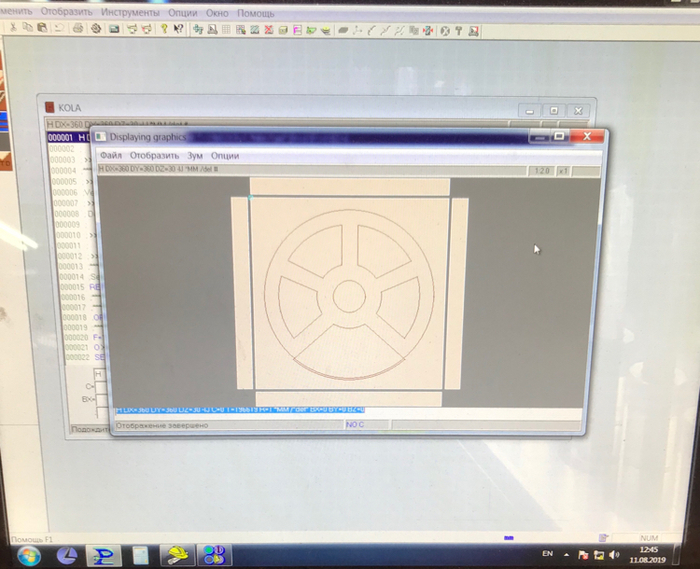This screenshot has width=700, height=569.
Task: Click the colored grid toolbar icon
Action: click(241, 30)
